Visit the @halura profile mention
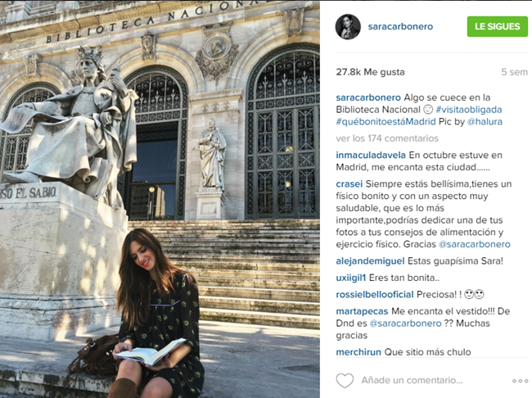 click(x=485, y=121)
